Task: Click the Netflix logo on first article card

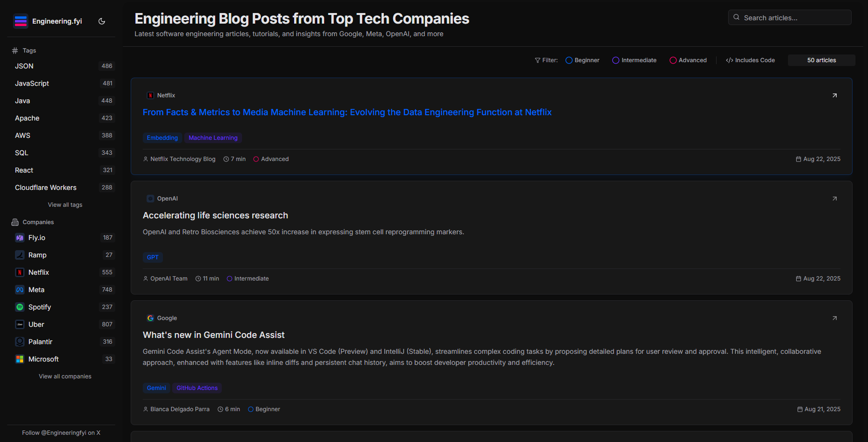Action: [150, 95]
